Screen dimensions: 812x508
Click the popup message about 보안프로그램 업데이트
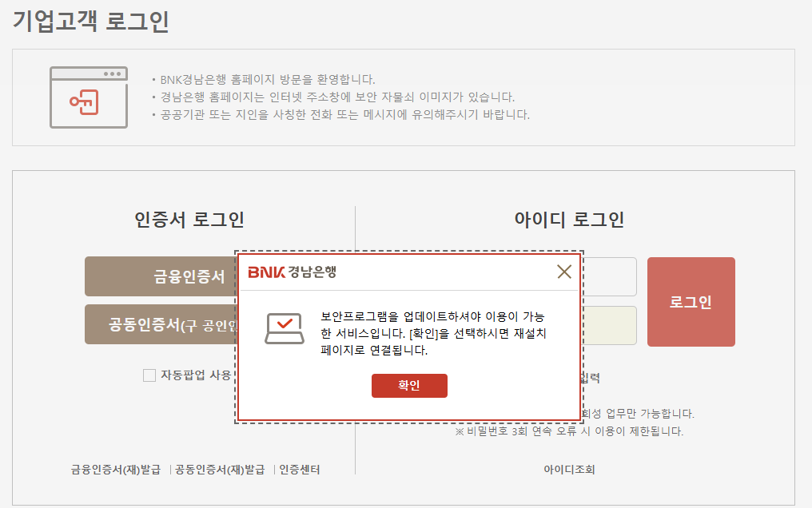(x=433, y=333)
